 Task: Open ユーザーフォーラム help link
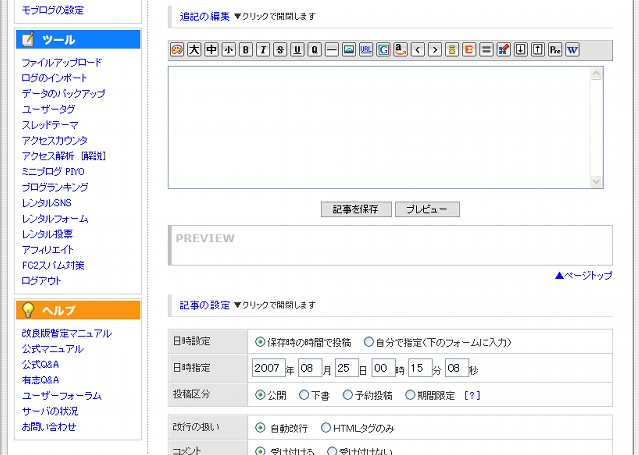coord(62,395)
